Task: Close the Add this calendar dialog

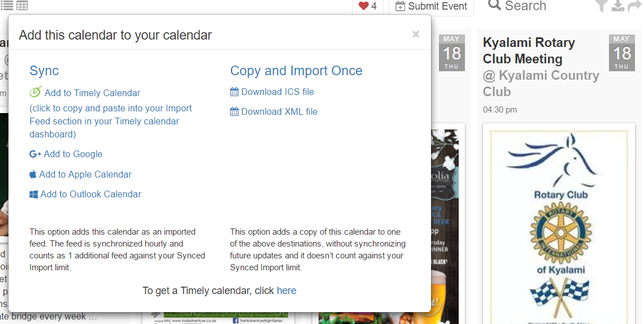Action: tap(416, 34)
